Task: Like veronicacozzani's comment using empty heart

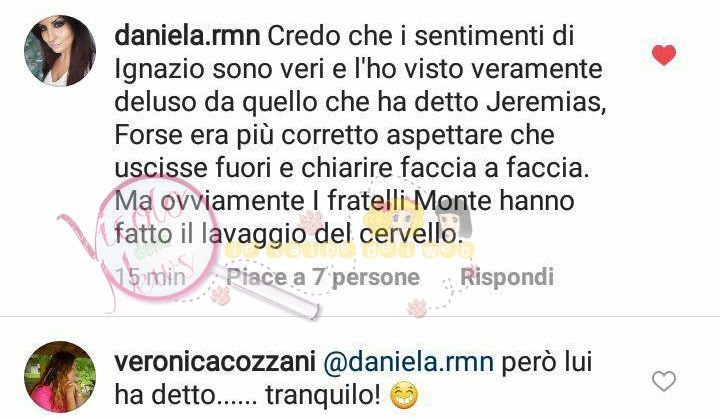Action: [664, 381]
